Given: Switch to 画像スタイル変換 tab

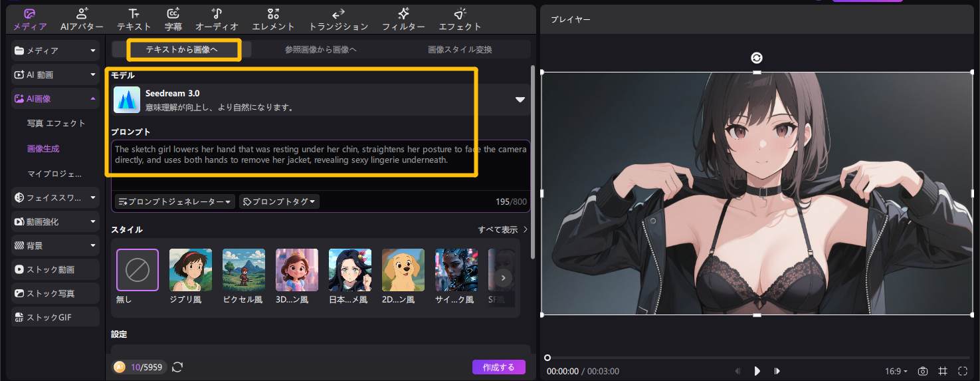Looking at the screenshot, I should [x=460, y=49].
